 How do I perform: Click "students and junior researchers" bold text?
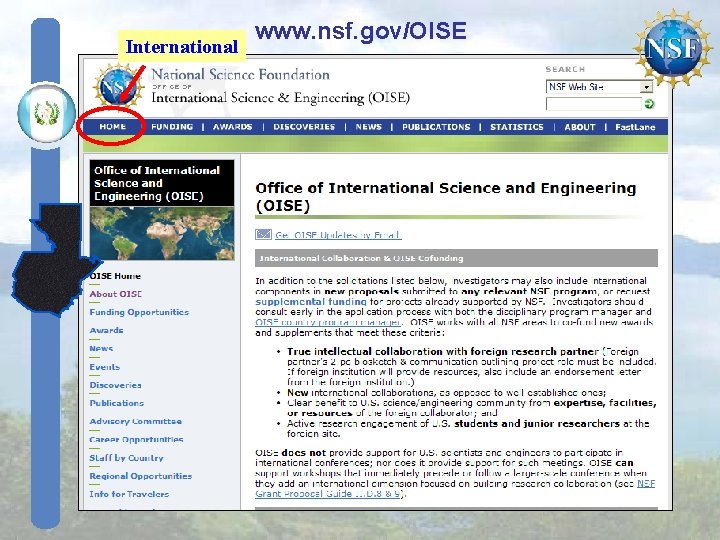[x=537, y=423]
